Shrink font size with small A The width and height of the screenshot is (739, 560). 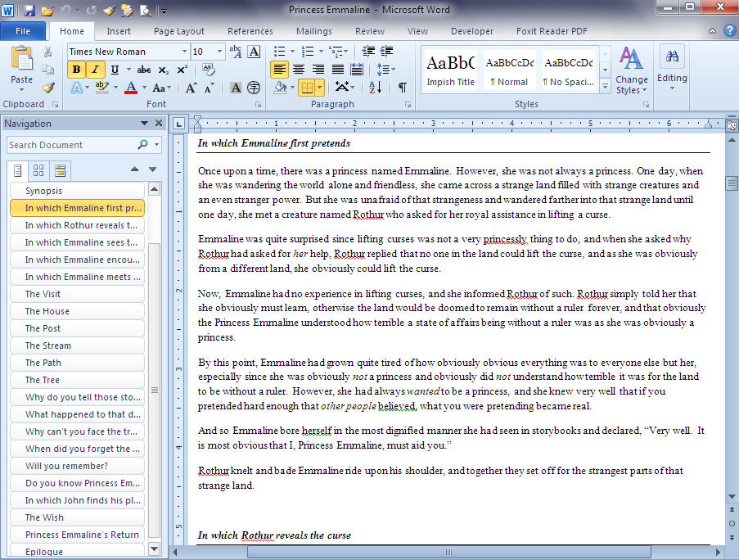[x=209, y=88]
